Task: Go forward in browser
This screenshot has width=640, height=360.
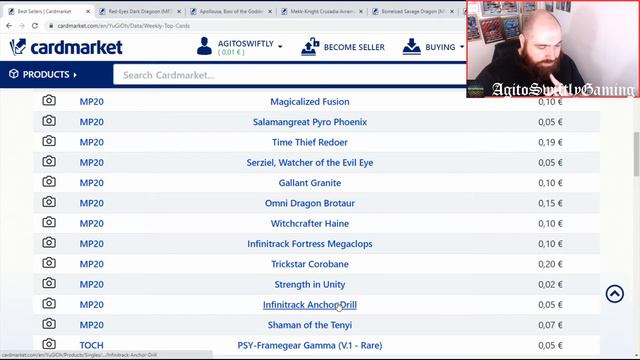Action: [x=22, y=26]
